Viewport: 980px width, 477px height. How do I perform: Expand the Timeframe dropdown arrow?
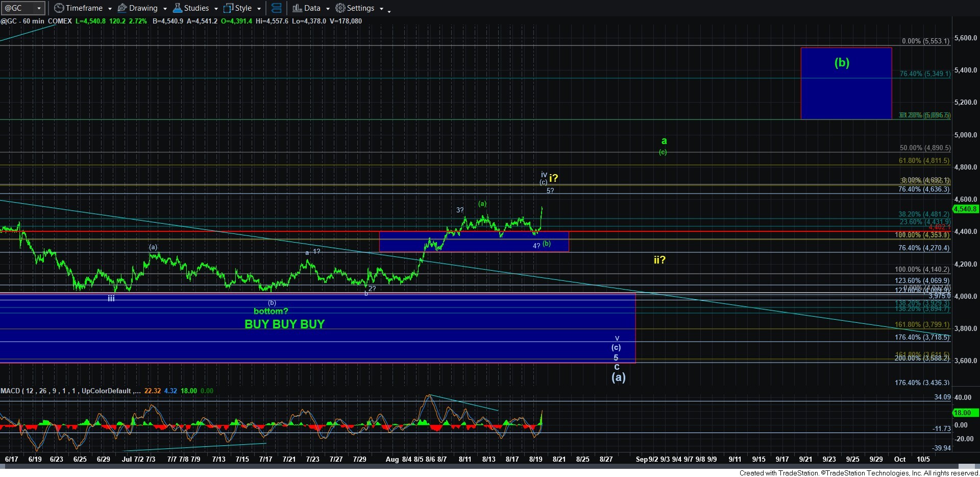point(110,9)
